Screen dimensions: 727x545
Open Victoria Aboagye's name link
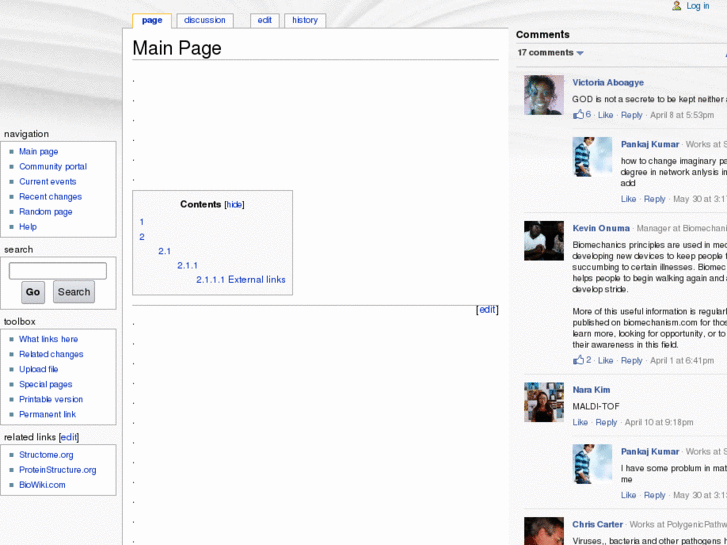point(608,83)
